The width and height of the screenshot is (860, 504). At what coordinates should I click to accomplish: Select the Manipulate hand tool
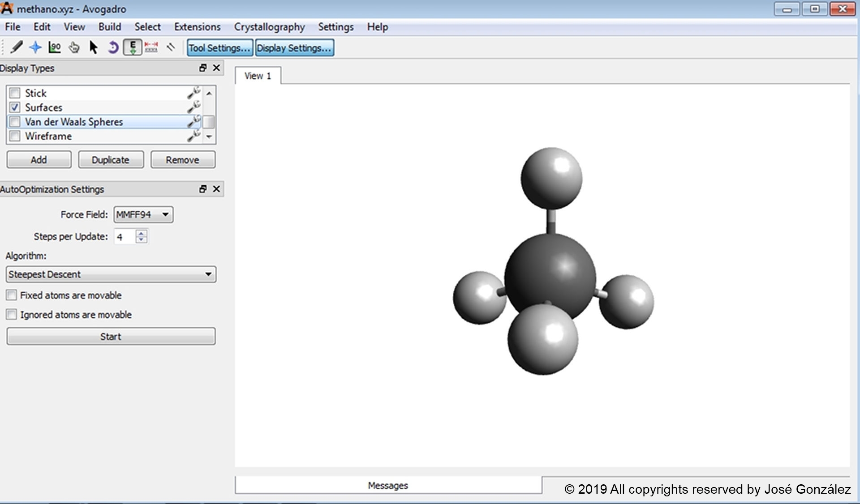(74, 47)
